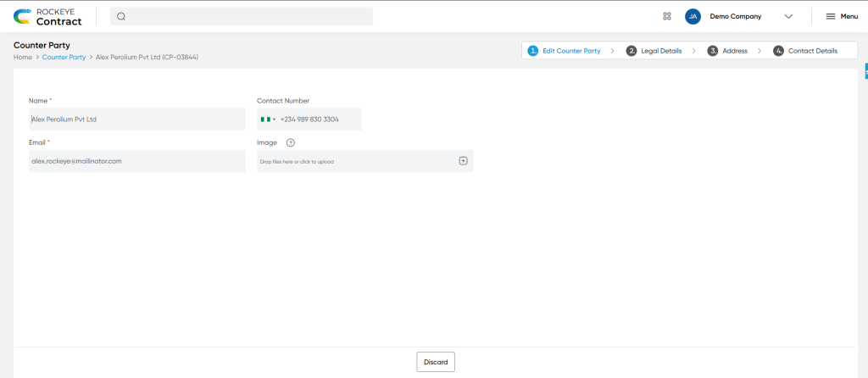
Task: Click the Rockeye Contract logo
Action: 47,17
